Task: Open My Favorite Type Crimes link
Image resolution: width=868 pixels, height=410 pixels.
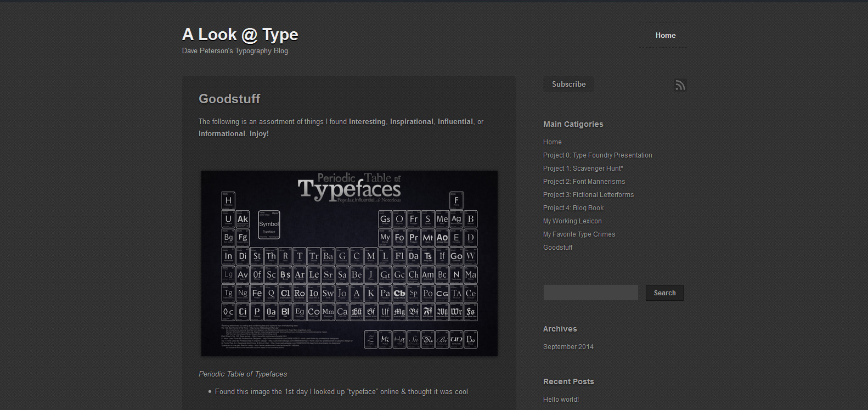Action: tap(579, 234)
